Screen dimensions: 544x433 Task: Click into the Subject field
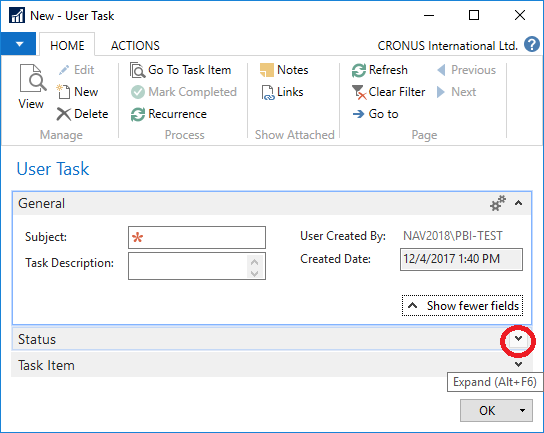click(197, 238)
